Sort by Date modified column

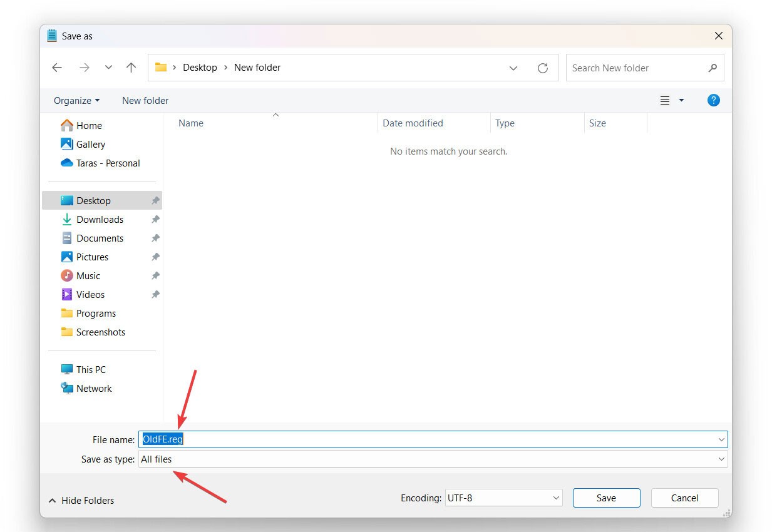pos(413,123)
